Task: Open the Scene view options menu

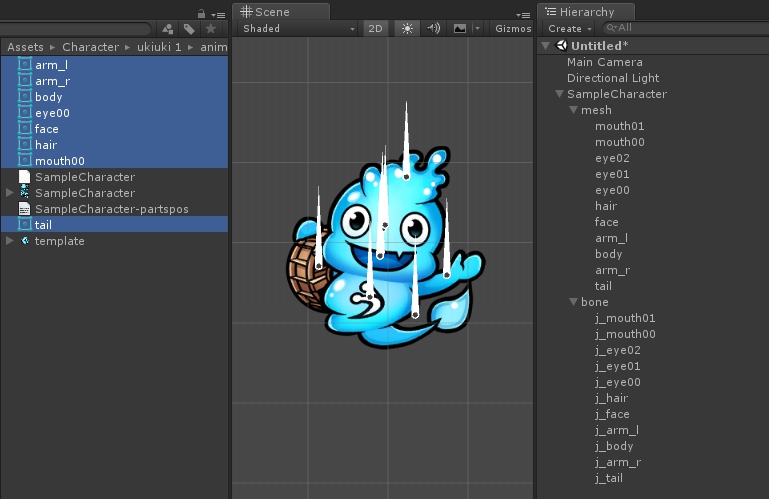Action: pos(523,15)
